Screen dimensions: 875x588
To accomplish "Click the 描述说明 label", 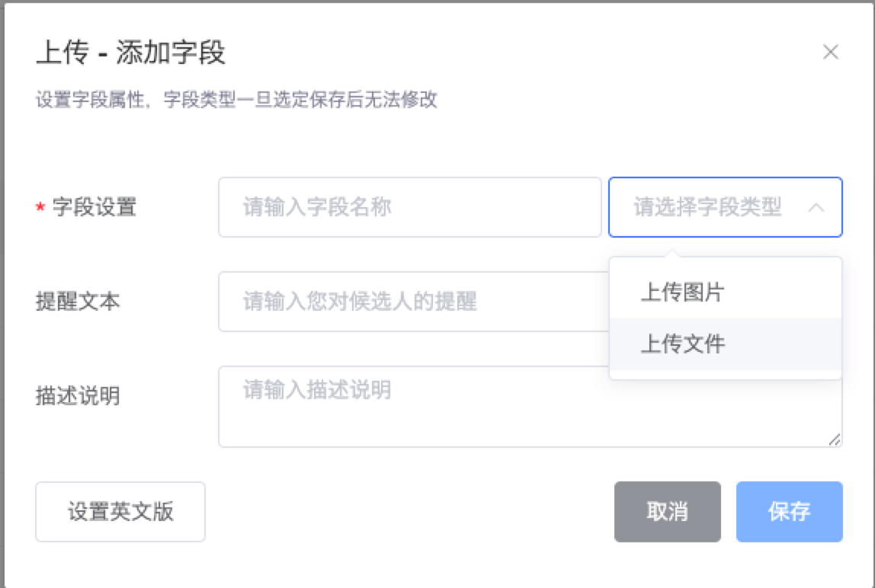I will click(x=78, y=396).
